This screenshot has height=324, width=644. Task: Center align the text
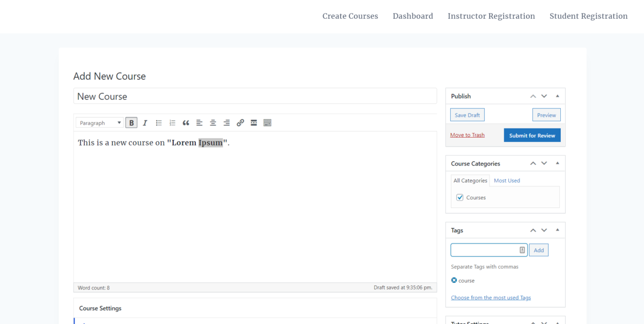pyautogui.click(x=213, y=123)
